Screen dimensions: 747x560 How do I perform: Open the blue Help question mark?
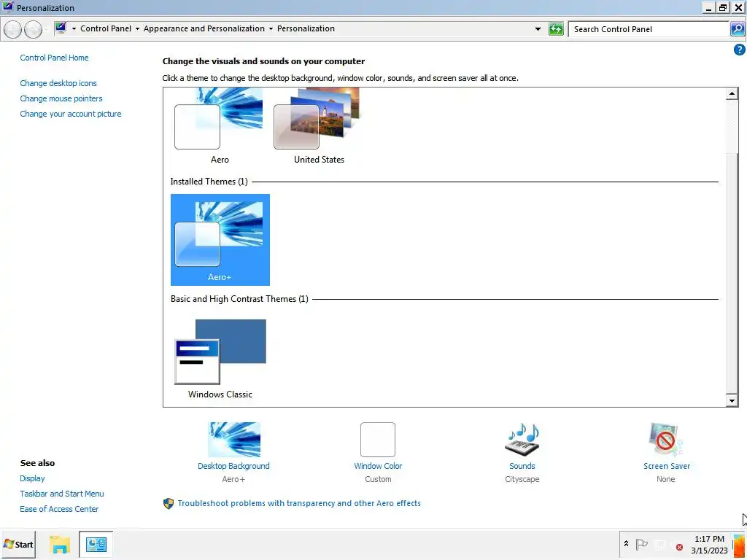[739, 50]
